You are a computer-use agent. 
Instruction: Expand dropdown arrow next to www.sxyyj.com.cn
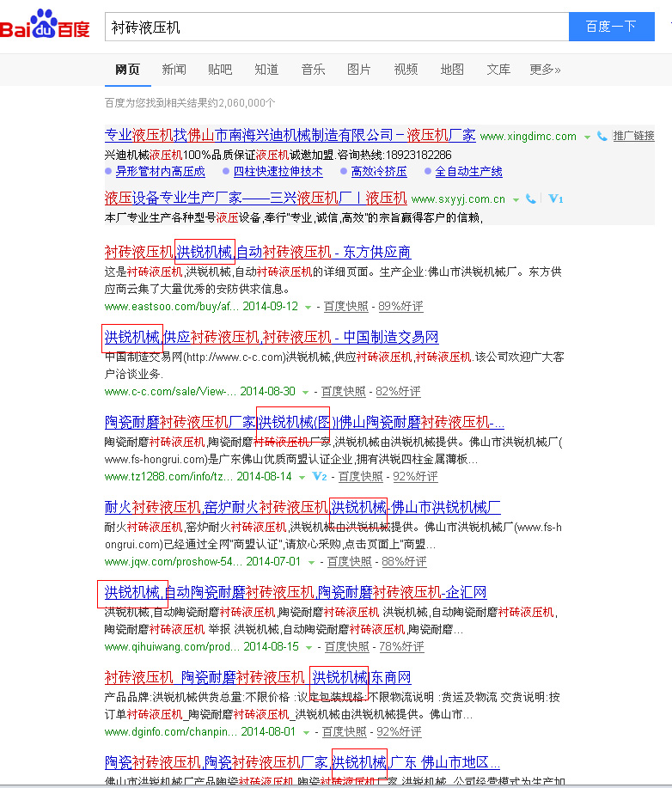coord(516,200)
